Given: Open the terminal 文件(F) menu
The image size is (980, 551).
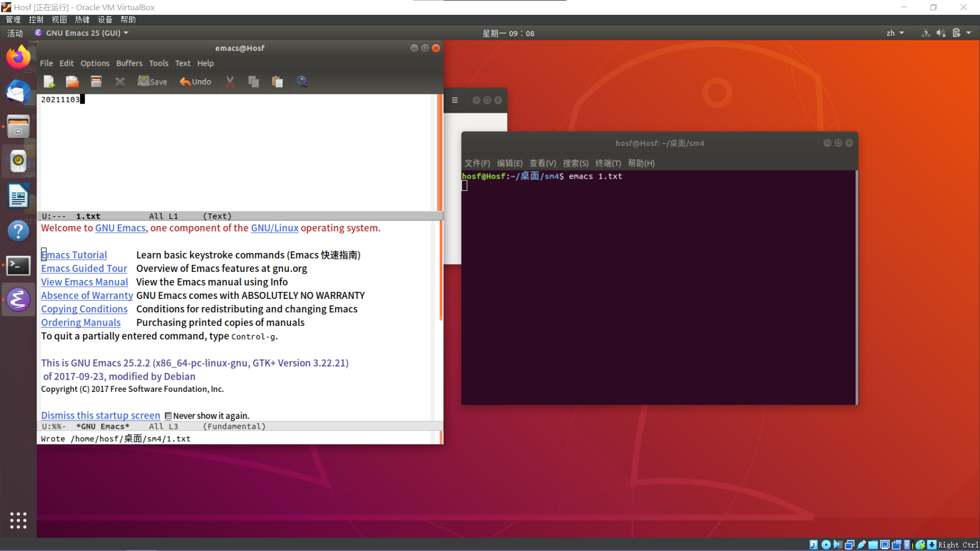Looking at the screenshot, I should (477, 163).
